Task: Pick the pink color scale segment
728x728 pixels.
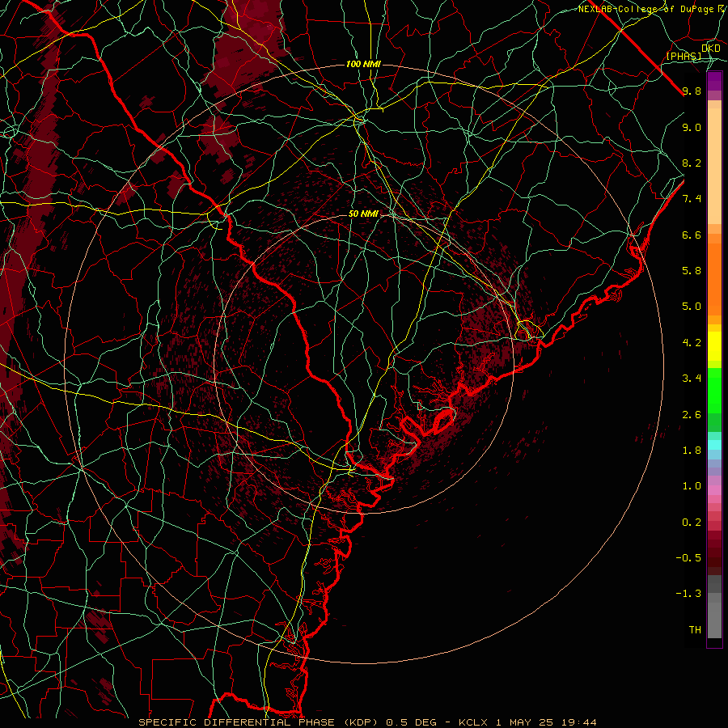Action: pyautogui.click(x=714, y=490)
